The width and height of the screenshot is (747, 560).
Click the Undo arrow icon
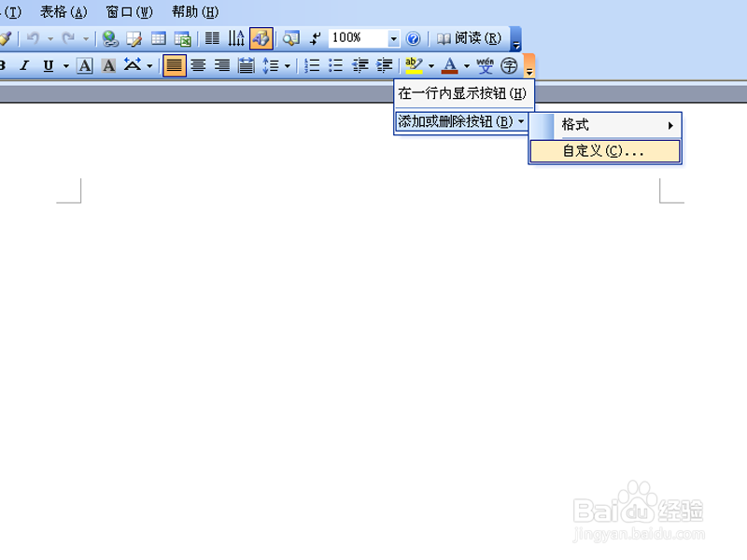coord(33,38)
